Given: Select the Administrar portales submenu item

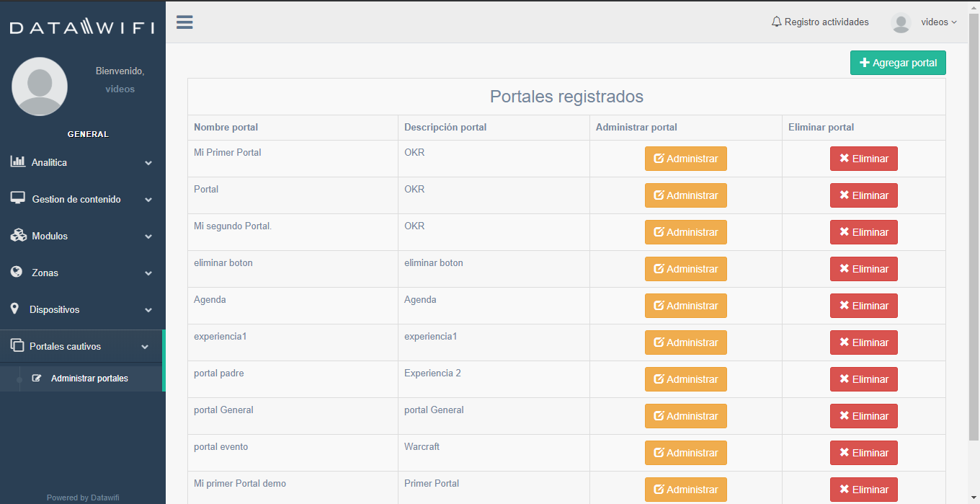Looking at the screenshot, I should coord(82,379).
